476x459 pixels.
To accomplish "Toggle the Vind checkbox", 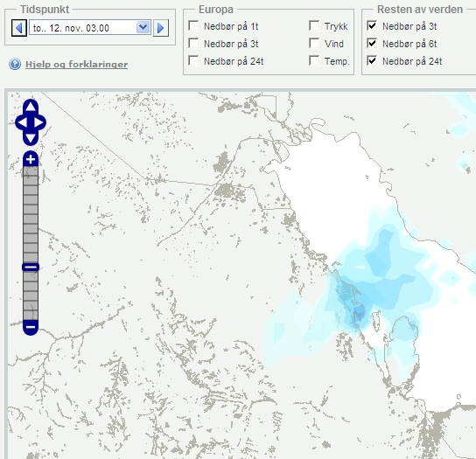I will [x=314, y=43].
